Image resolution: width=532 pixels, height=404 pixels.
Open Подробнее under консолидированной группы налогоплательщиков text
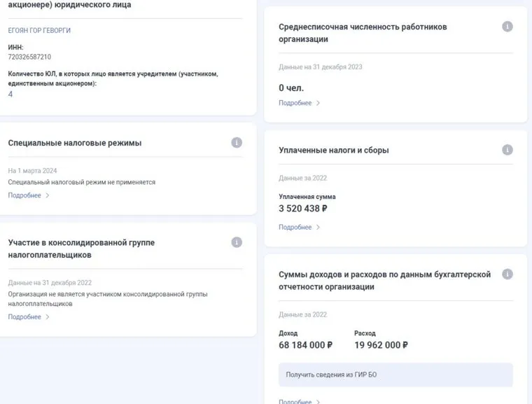[24, 317]
